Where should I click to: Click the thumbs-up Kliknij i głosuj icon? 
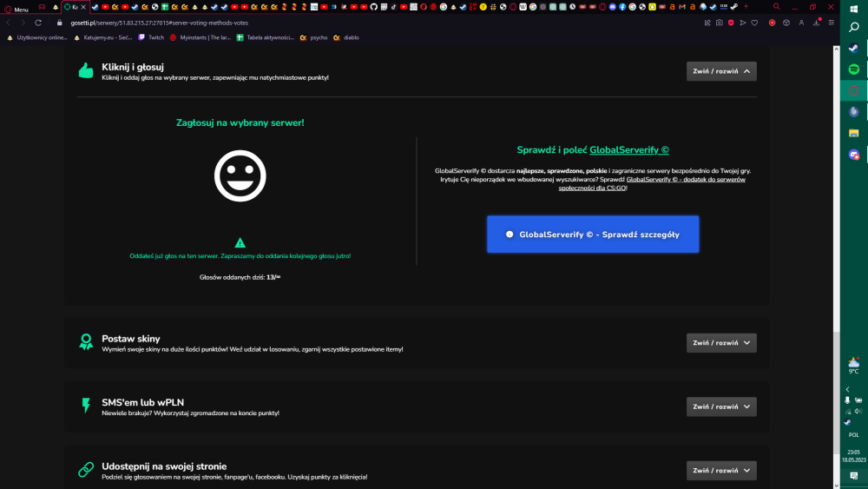tap(86, 71)
